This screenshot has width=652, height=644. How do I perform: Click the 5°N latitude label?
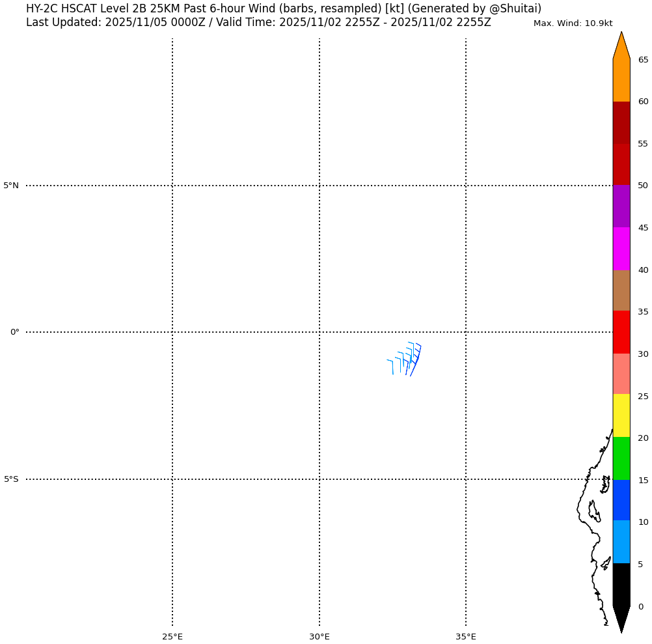pyautogui.click(x=12, y=186)
